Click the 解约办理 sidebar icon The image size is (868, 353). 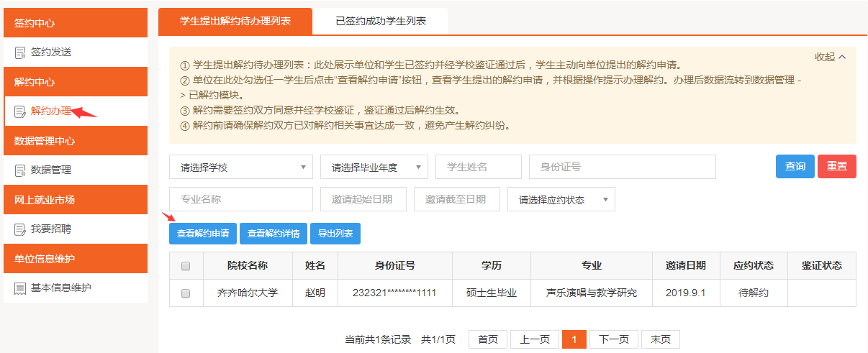click(20, 111)
